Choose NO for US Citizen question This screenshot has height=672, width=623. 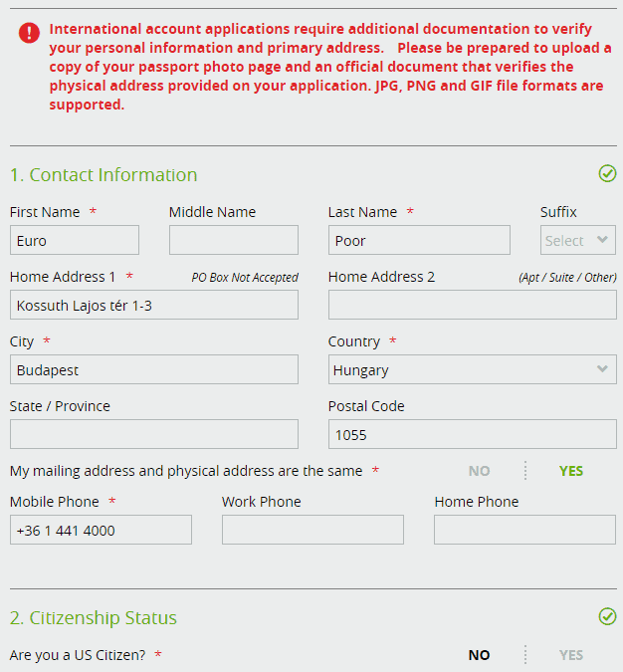coord(479,655)
